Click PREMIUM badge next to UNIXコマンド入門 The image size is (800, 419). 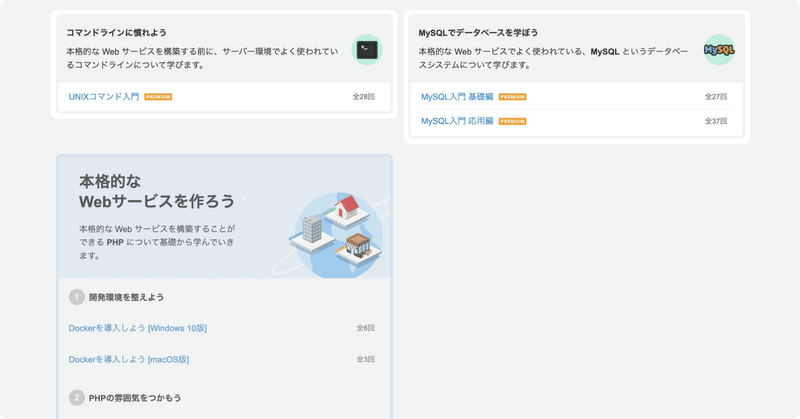tap(158, 97)
